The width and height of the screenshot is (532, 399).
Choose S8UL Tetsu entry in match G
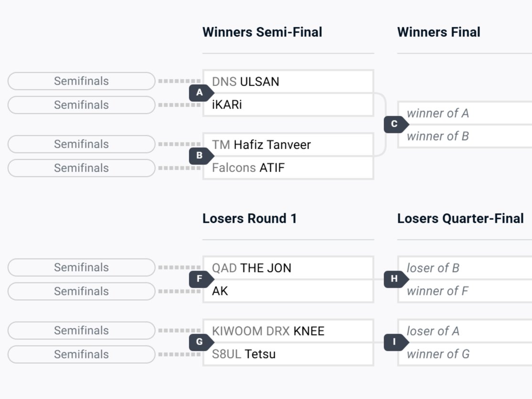(288, 354)
